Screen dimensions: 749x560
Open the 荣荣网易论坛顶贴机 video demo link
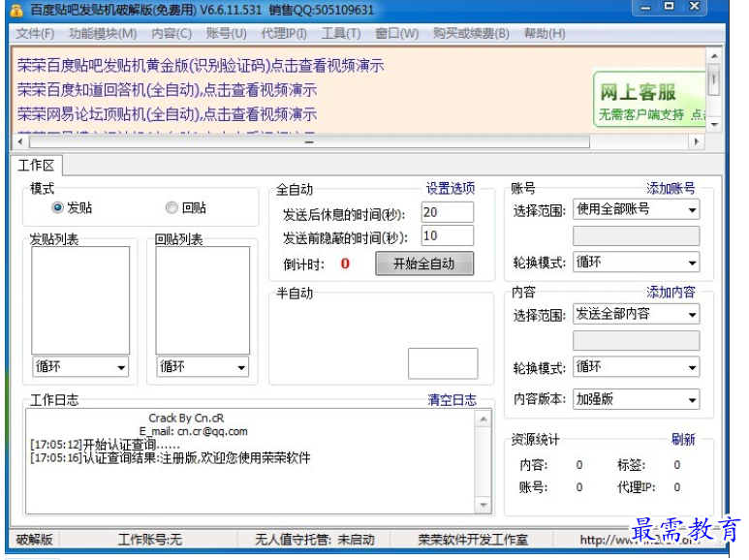coord(168,113)
